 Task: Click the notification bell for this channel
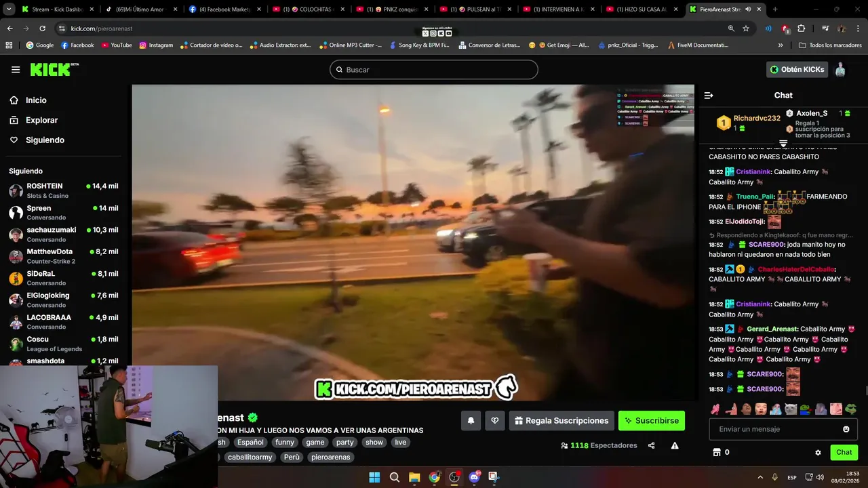pos(471,421)
